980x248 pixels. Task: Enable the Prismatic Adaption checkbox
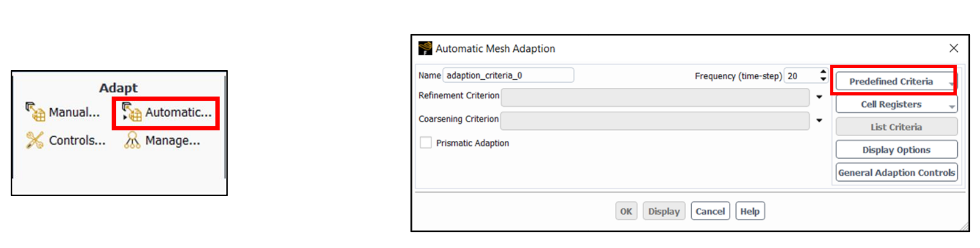[x=426, y=143]
